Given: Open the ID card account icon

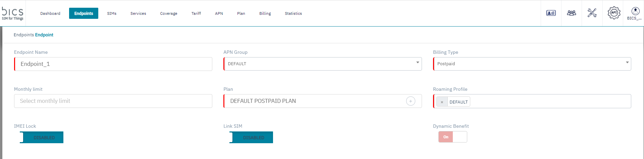Looking at the screenshot, I should point(551,13).
